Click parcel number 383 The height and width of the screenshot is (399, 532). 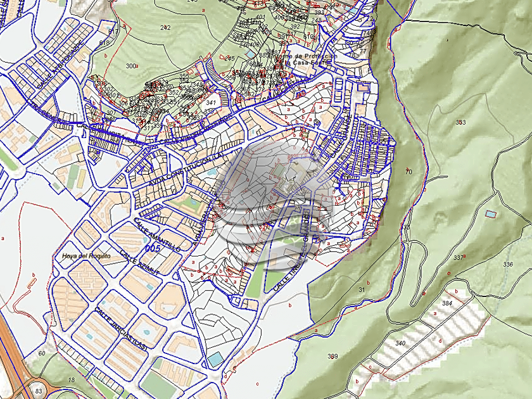coord(461,122)
